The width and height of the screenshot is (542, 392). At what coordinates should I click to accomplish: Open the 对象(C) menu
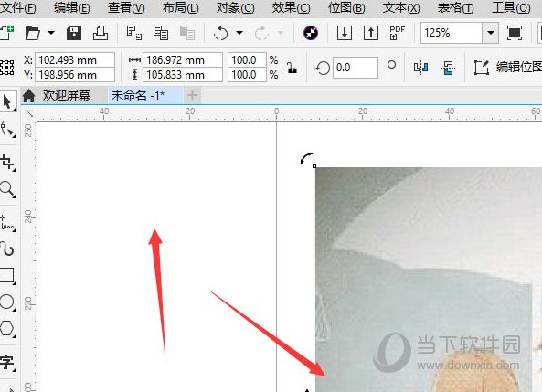[236, 7]
